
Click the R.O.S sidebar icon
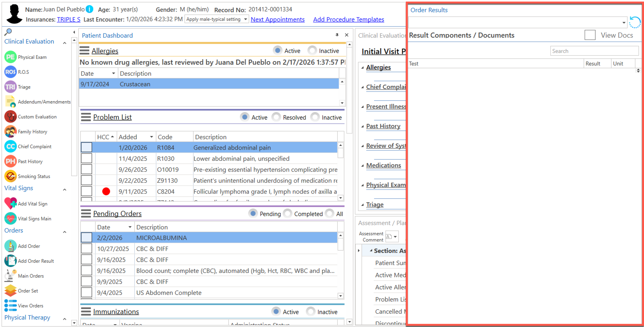[x=10, y=72]
